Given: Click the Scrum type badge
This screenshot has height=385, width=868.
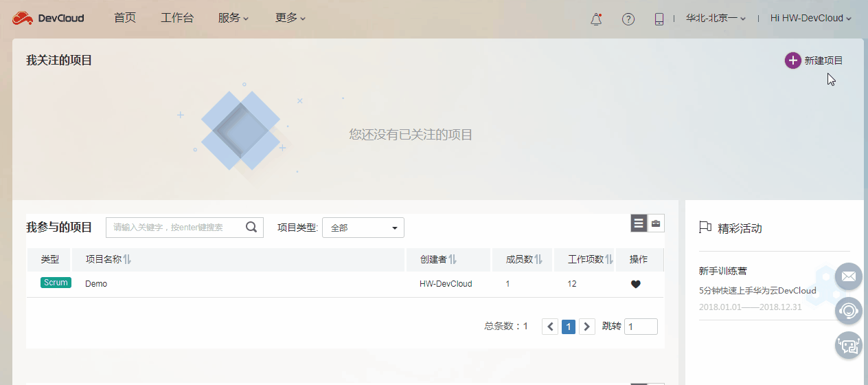Looking at the screenshot, I should pos(56,283).
